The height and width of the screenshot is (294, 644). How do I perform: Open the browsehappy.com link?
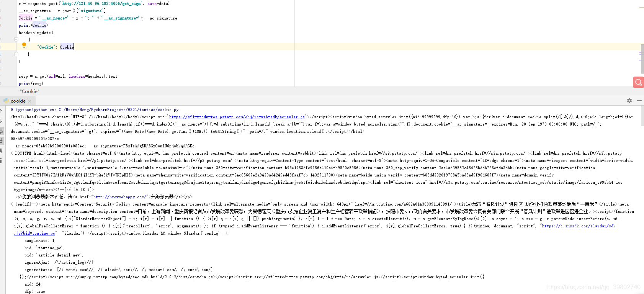tap(120, 197)
